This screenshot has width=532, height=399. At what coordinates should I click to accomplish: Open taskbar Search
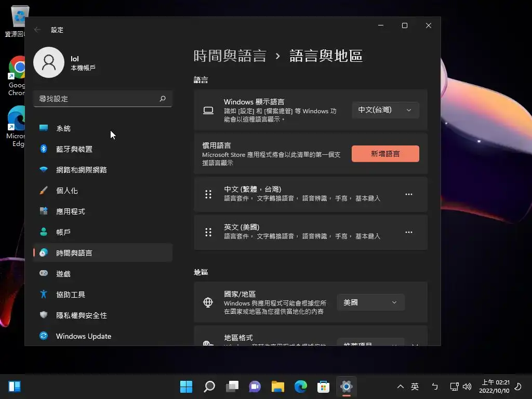tap(209, 387)
